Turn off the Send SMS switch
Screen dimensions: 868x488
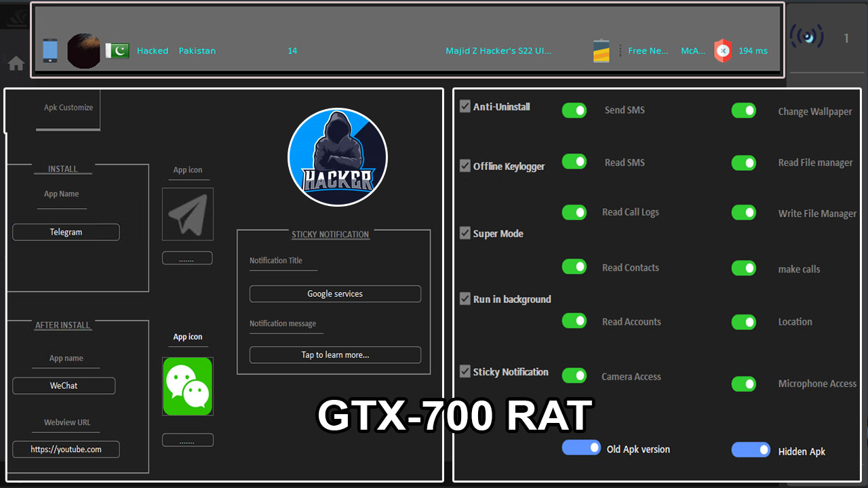tap(574, 110)
